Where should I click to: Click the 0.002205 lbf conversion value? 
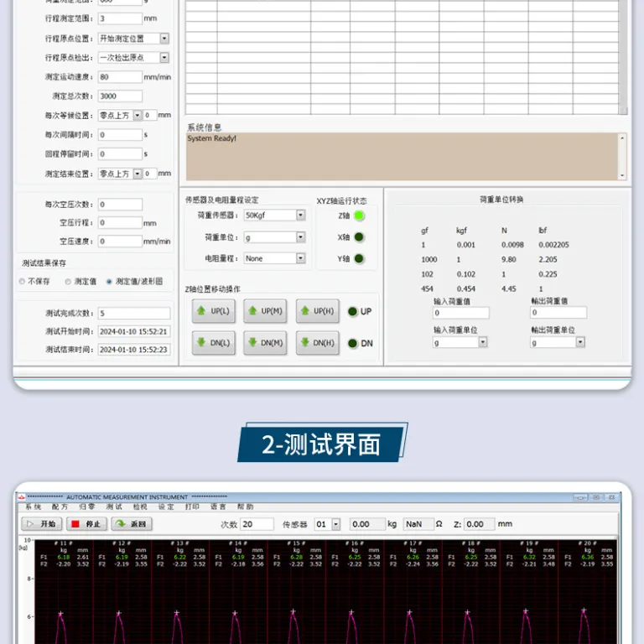click(553, 245)
